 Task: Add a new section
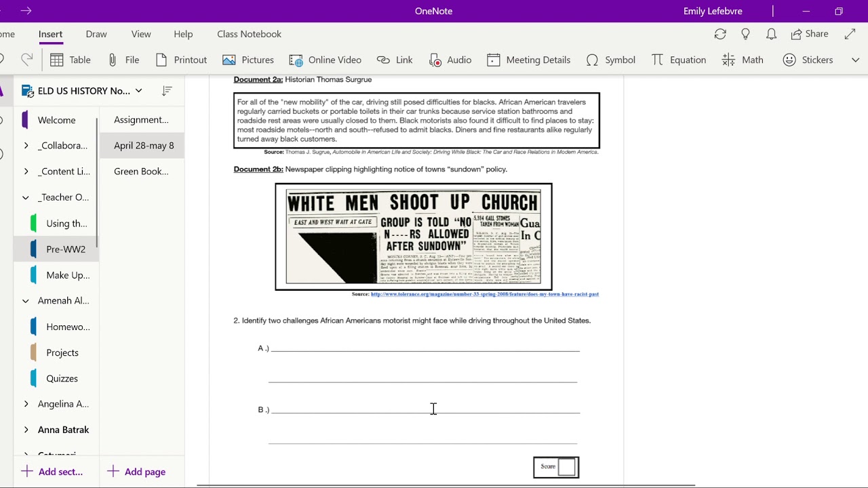click(52, 472)
